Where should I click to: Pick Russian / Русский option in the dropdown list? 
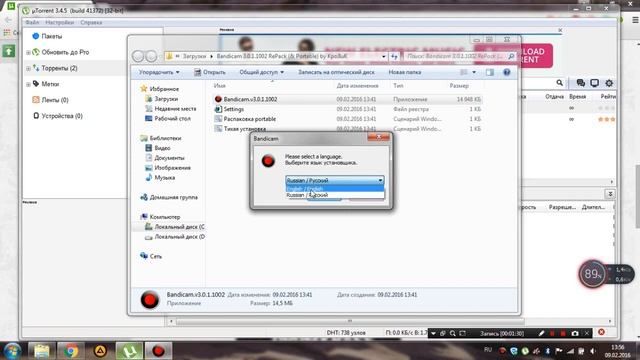335,195
